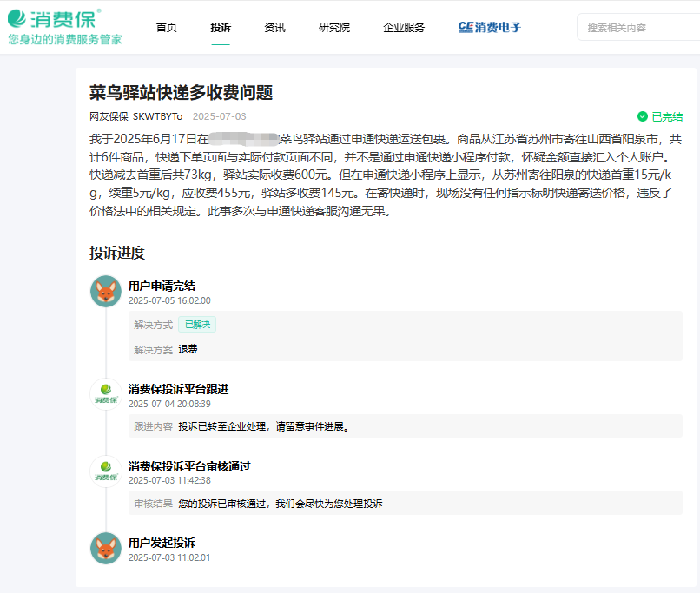Click the 消费保投诉平台跟进 heading
The image size is (700, 593).
click(179, 389)
